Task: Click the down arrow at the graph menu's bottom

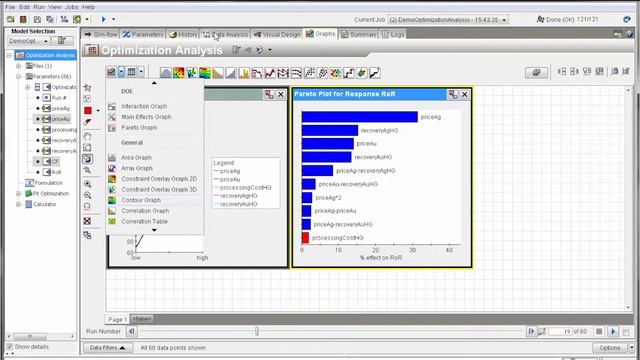Action: click(154, 230)
